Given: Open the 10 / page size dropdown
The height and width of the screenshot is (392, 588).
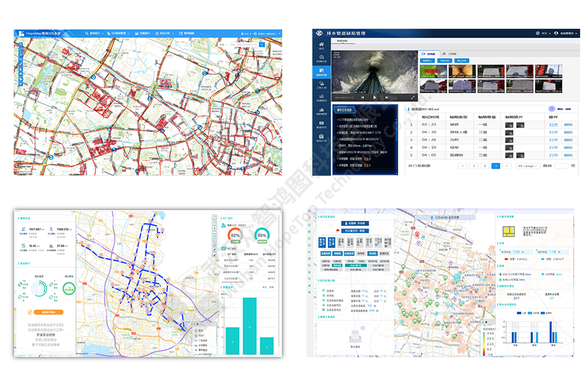Looking at the screenshot, I should click(527, 166).
